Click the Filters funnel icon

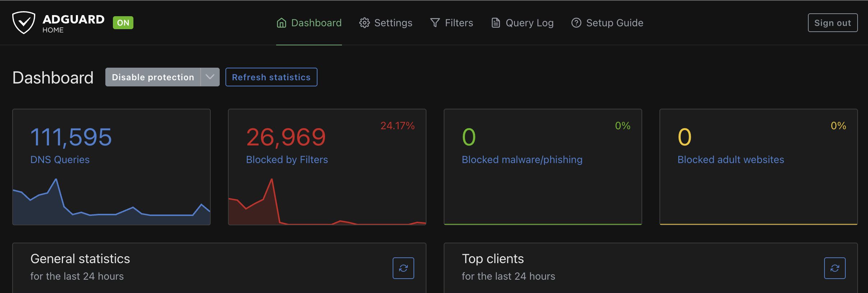435,23
